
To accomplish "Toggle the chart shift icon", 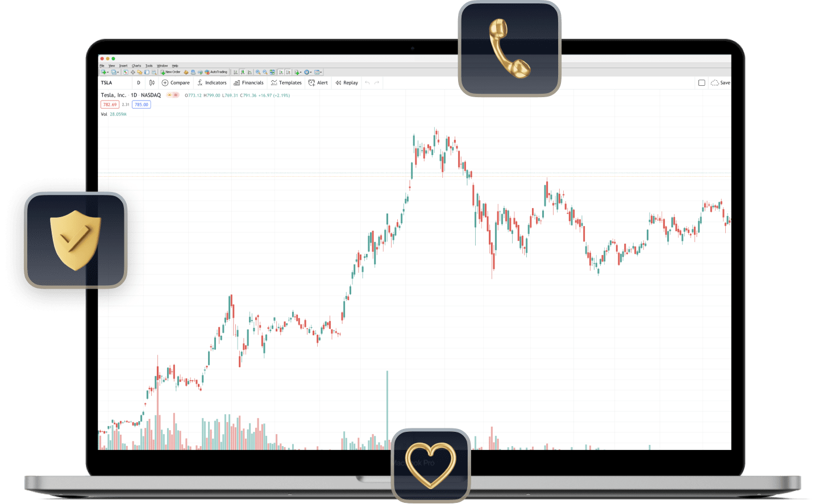I will click(x=288, y=72).
